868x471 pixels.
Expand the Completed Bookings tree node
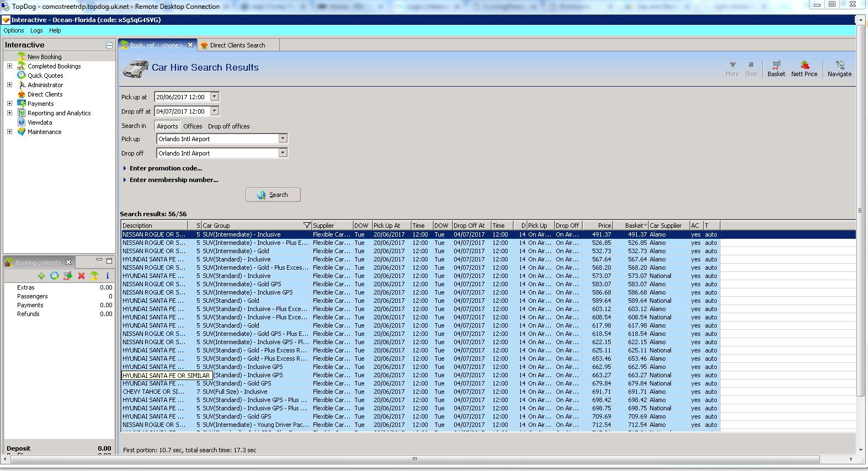click(x=9, y=66)
